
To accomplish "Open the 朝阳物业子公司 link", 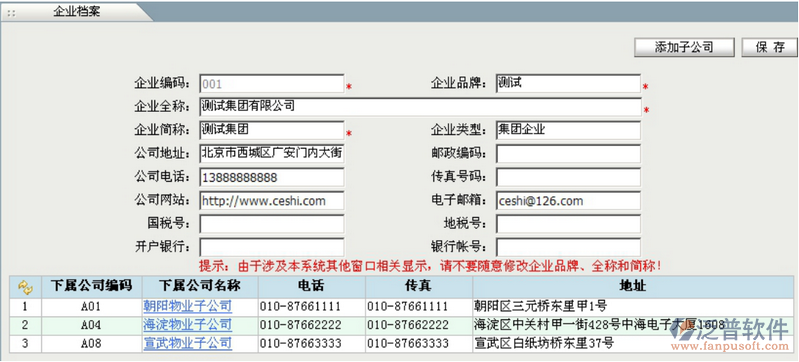I will click(x=188, y=306).
